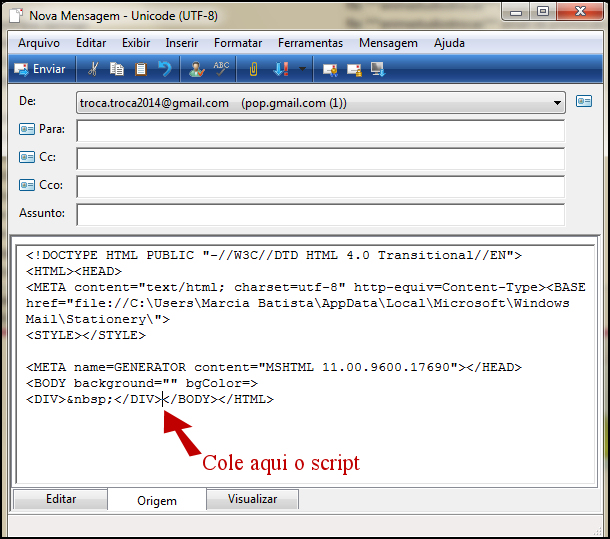The image size is (610, 539).
Task: Open the Inserir menu
Action: [182, 43]
